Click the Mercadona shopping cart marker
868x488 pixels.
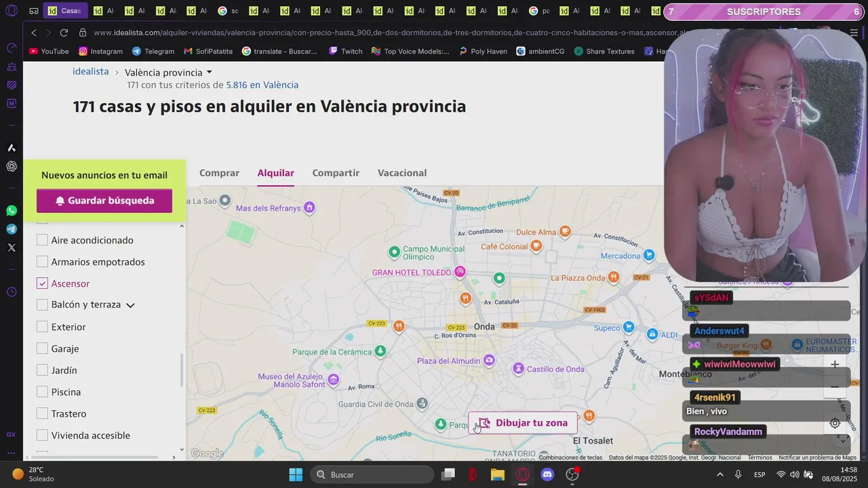click(649, 256)
